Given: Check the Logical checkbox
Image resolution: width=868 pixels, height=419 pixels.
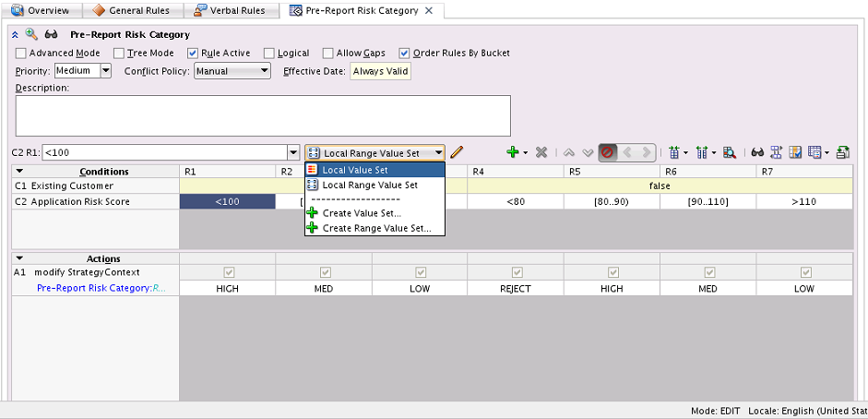Looking at the screenshot, I should [x=269, y=54].
